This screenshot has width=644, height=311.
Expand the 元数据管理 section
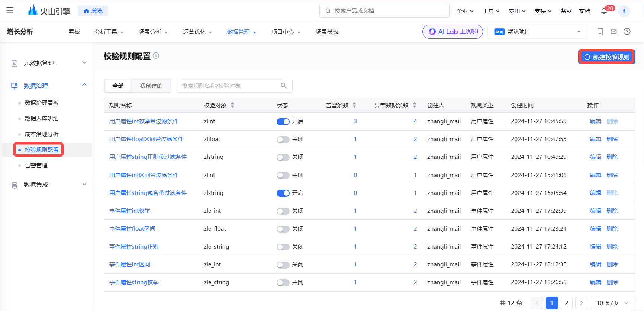pyautogui.click(x=84, y=62)
